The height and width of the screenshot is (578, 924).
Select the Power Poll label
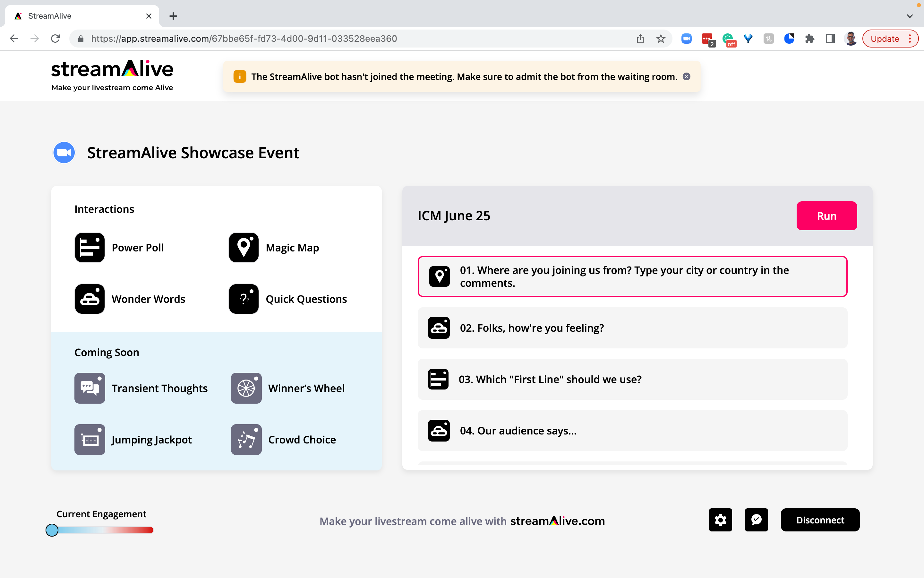pos(138,248)
